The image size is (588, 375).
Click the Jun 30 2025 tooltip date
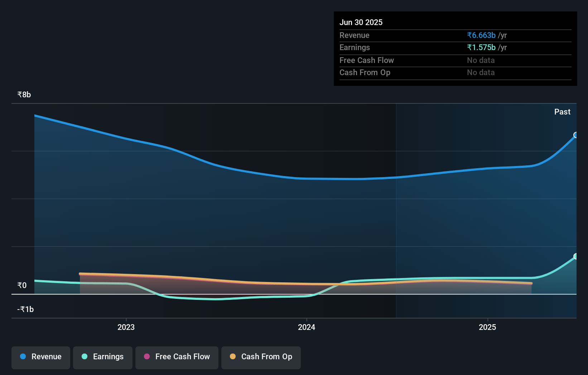pyautogui.click(x=361, y=22)
